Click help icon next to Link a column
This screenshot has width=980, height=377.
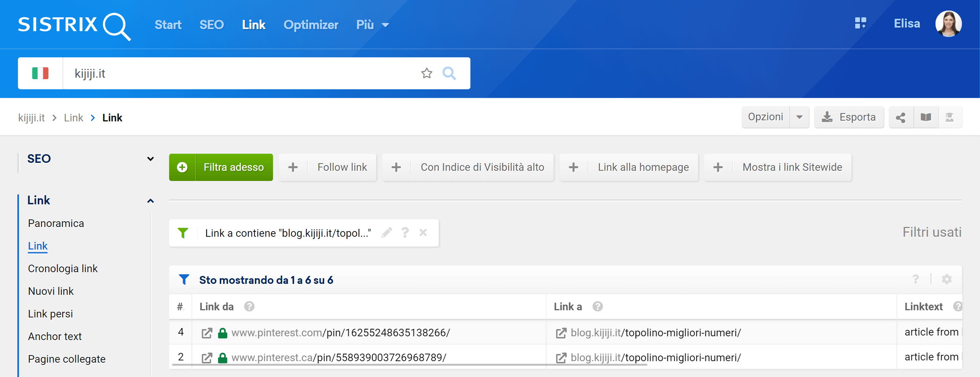coord(597,307)
